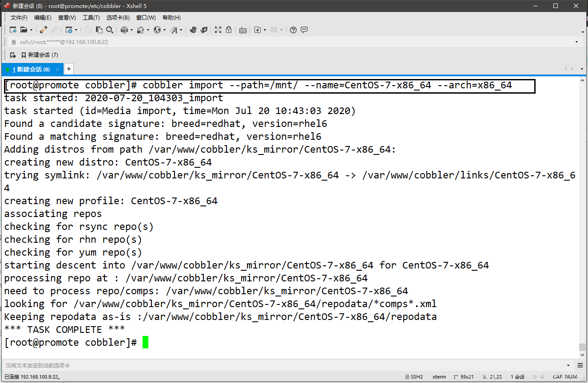The width and height of the screenshot is (588, 383).
Task: Expand the file transfer dropdown arrow
Action: click(148, 30)
